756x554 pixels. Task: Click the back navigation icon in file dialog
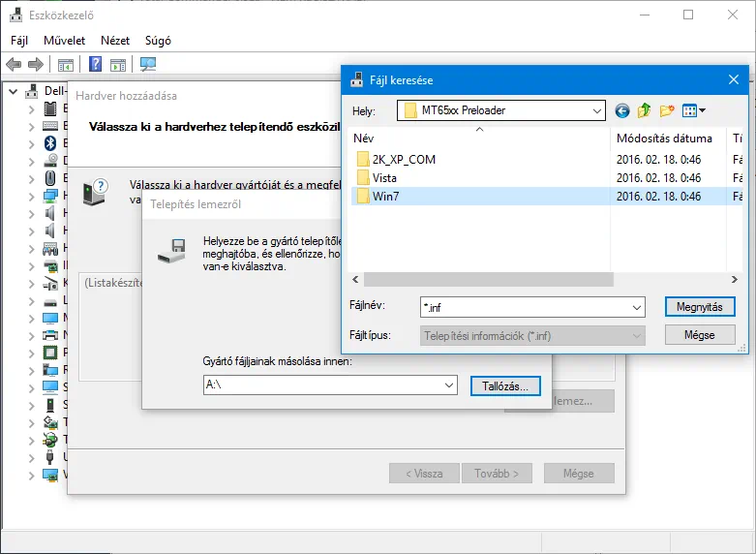point(621,110)
